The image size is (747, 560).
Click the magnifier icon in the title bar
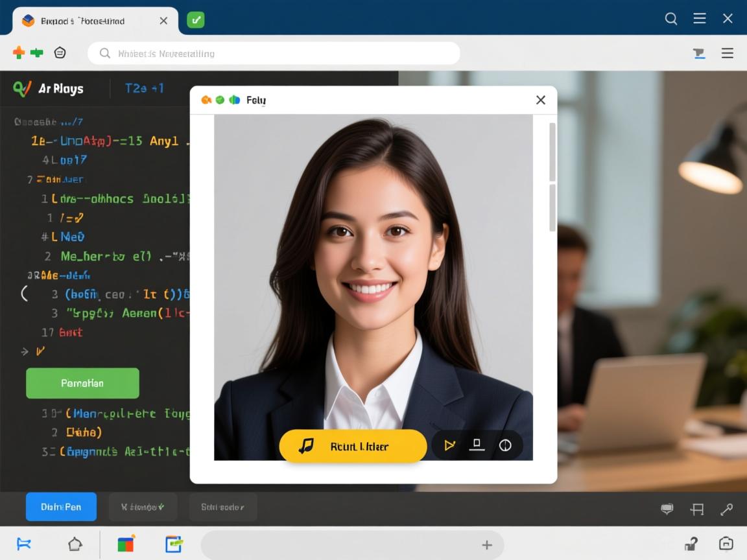coord(671,19)
